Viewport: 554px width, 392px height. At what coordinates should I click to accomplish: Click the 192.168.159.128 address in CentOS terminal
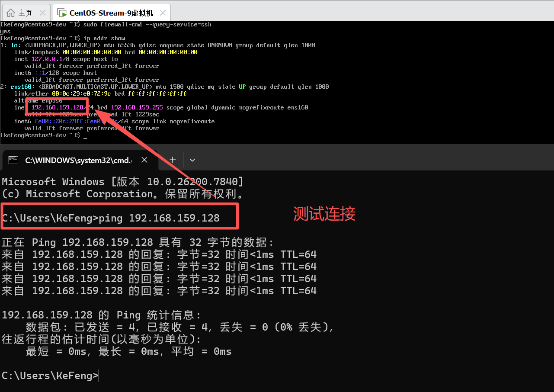tap(57, 108)
